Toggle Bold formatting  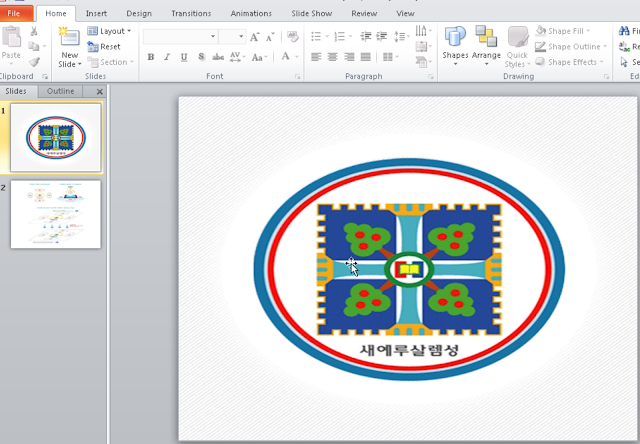tap(151, 57)
